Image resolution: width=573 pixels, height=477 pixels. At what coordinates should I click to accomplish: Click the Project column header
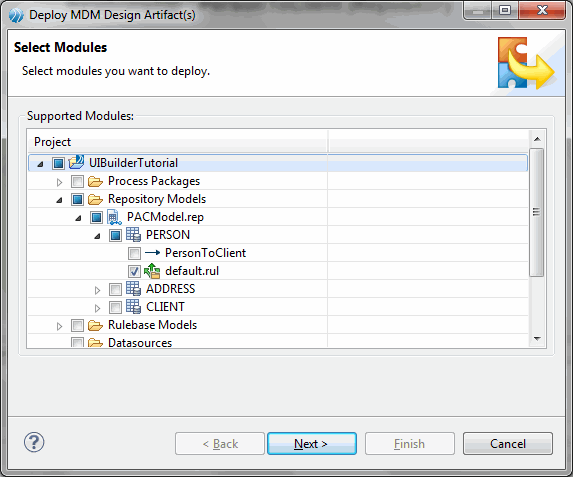click(178, 141)
